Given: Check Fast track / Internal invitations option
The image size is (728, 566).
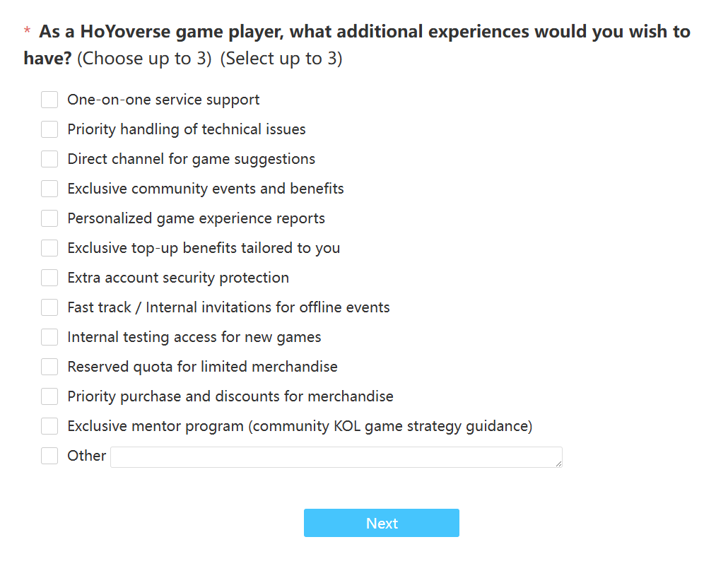Looking at the screenshot, I should 49,307.
